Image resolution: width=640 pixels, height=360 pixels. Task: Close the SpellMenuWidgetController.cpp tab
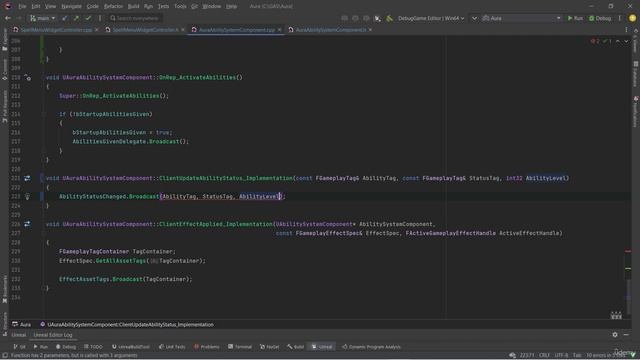pyautogui.click(x=97, y=30)
